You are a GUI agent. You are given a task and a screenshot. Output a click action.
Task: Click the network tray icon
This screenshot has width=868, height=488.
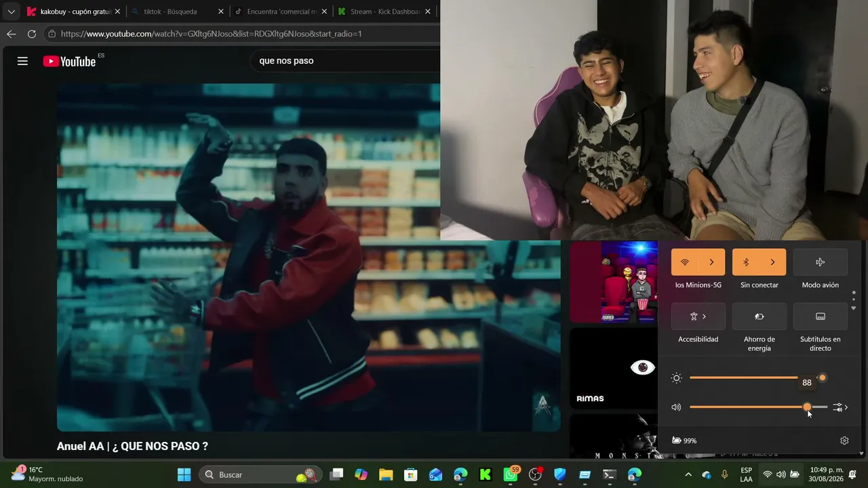coord(767,474)
